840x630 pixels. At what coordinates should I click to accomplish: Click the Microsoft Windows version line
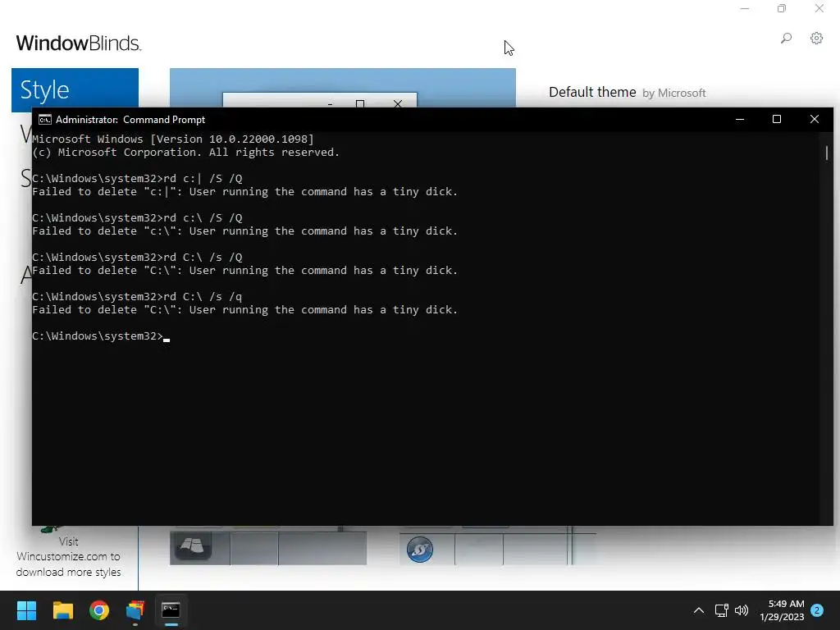click(x=173, y=139)
